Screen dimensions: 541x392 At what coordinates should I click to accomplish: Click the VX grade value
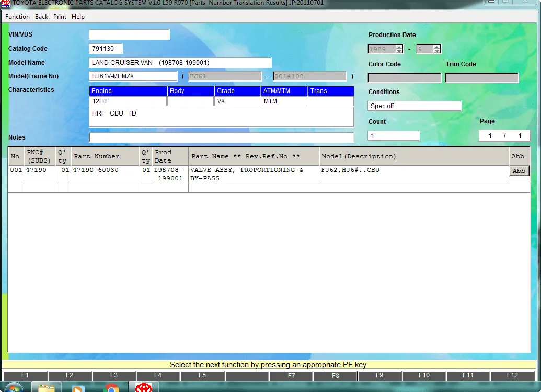[237, 101]
